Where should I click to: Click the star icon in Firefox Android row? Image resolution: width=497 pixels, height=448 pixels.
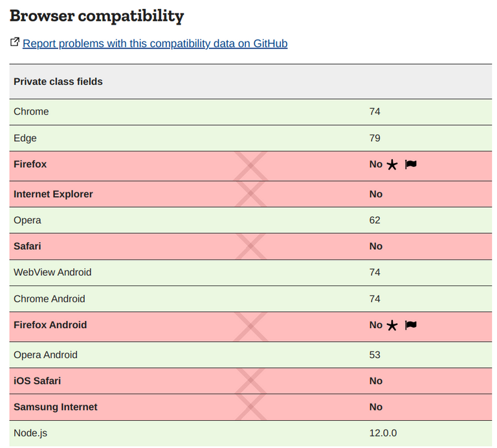[x=392, y=326]
